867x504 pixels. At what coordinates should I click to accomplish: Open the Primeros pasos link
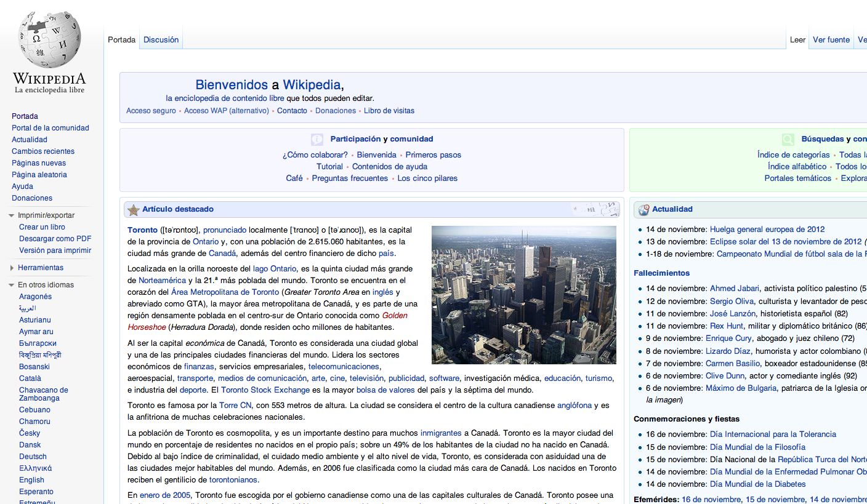tap(433, 155)
